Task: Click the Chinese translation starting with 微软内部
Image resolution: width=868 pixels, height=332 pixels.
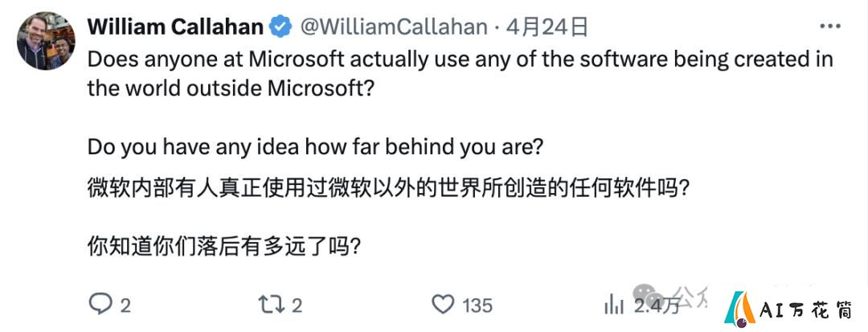Action: (x=388, y=189)
